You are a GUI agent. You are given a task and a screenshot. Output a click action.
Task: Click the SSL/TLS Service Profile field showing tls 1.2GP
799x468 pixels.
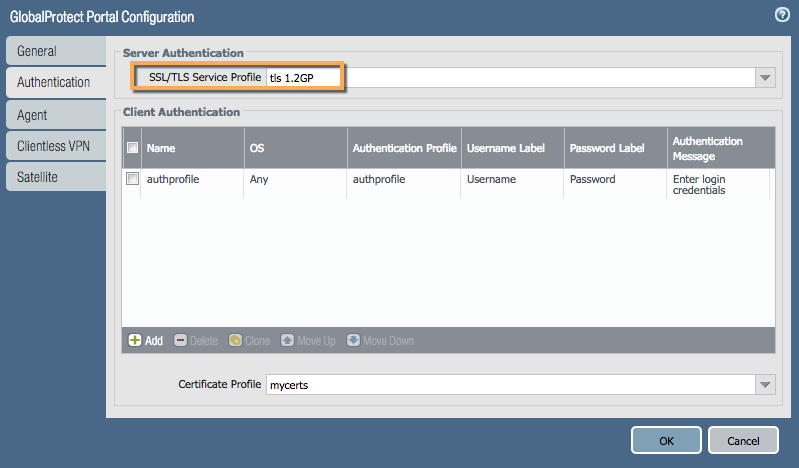pos(511,77)
